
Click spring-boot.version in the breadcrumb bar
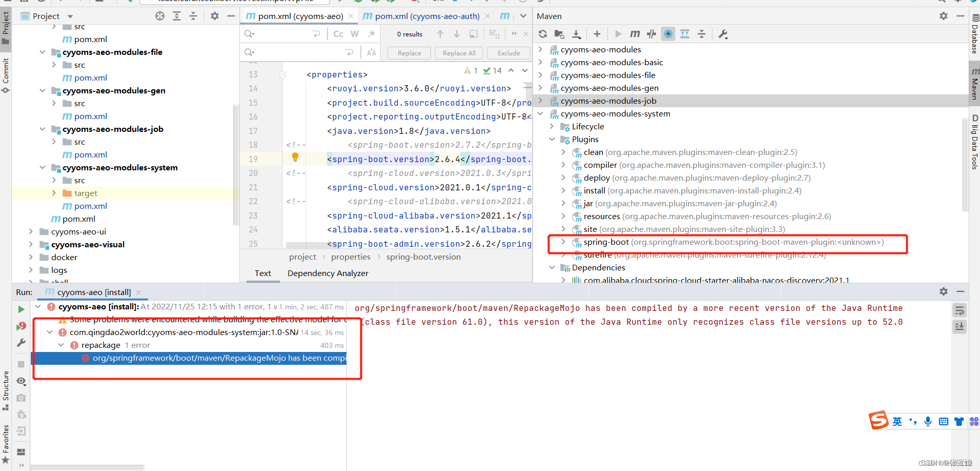(423, 257)
